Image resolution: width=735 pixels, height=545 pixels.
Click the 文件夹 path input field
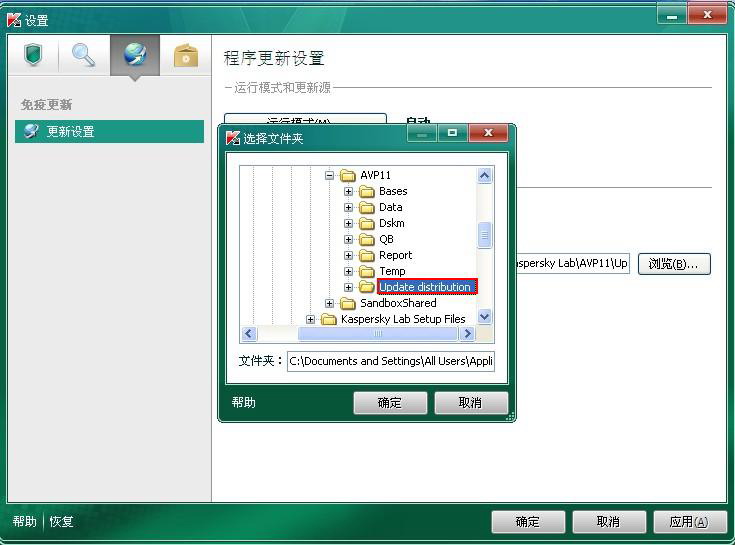[x=390, y=361]
